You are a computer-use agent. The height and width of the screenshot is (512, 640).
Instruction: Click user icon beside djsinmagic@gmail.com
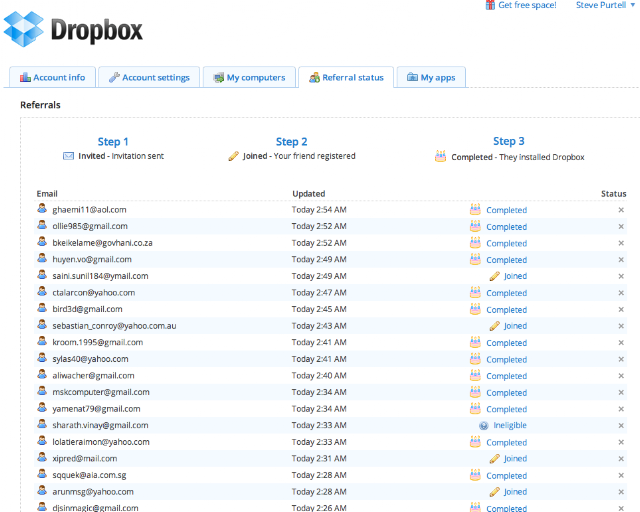[42, 507]
